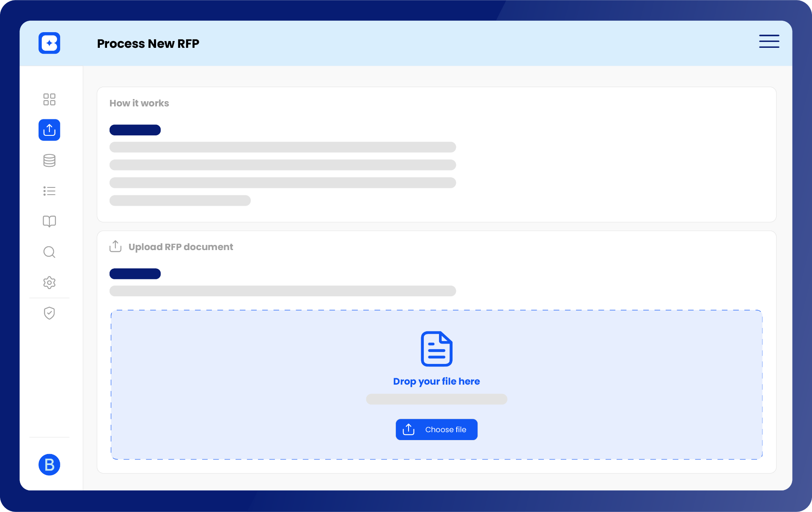Click the gray progress bar below Drop your file here
The height and width of the screenshot is (512, 812).
(x=436, y=399)
